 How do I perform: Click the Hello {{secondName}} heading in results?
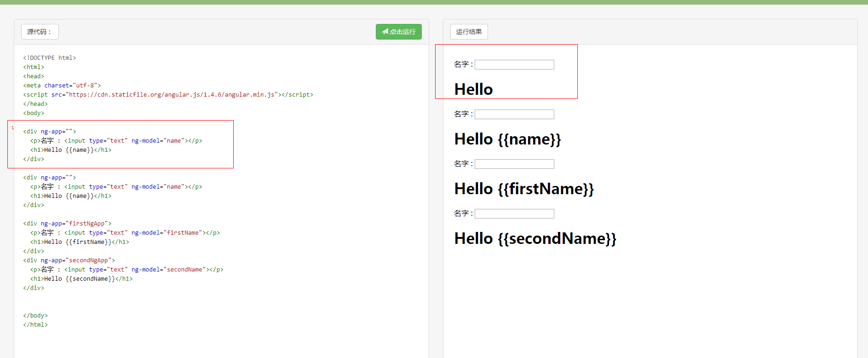[535, 239]
